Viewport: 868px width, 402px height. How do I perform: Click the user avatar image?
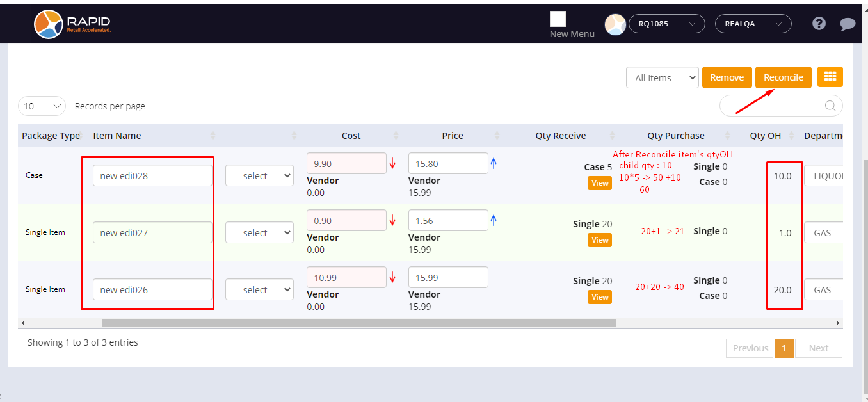tap(615, 24)
